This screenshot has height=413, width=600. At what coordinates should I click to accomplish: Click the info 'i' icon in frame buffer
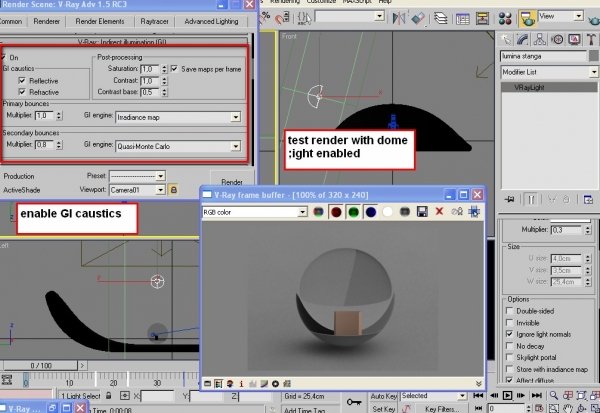[x=241, y=384]
